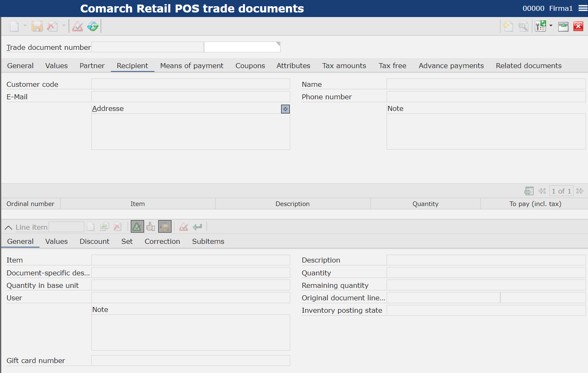Close the application with red X
This screenshot has height=373, width=588.
[x=578, y=27]
